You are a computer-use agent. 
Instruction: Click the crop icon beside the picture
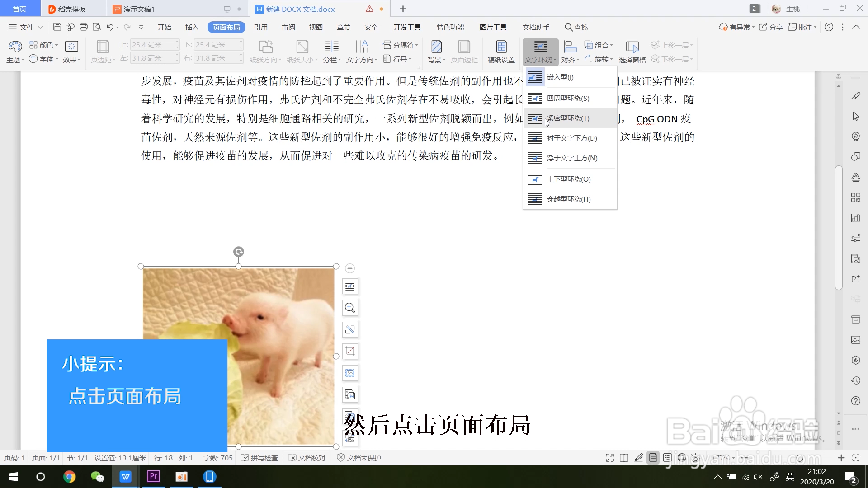(x=350, y=351)
